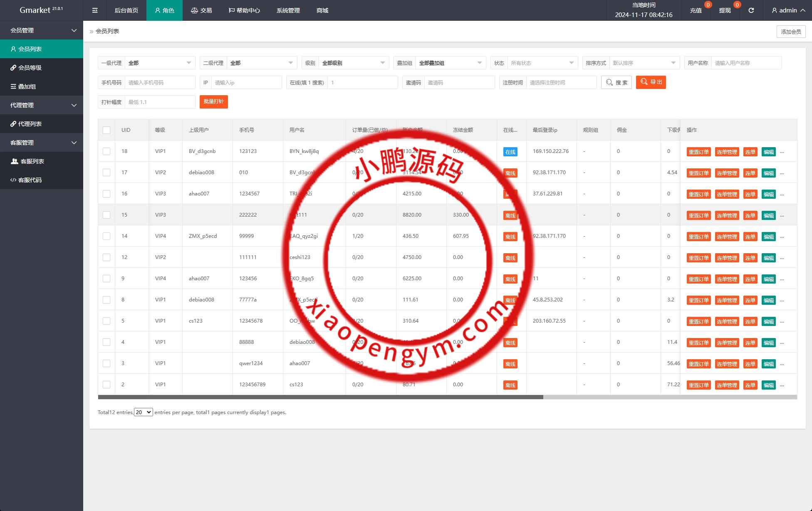Tick the checkbox for UID 18 row
812x511 pixels.
pos(106,151)
